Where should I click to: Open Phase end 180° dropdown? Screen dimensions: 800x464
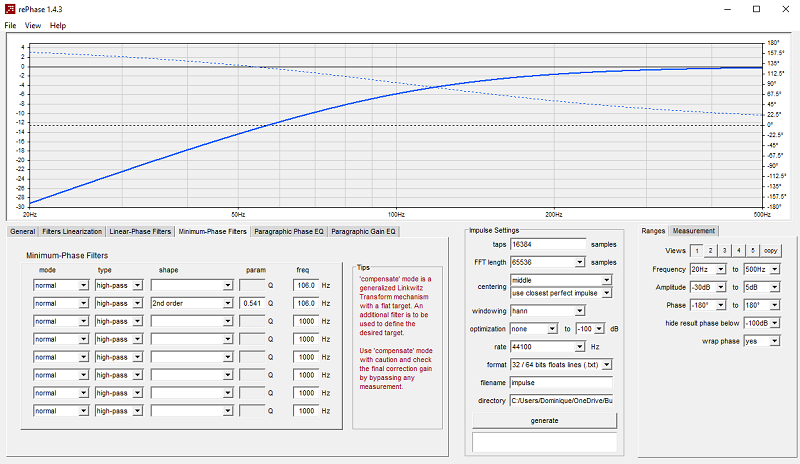pos(761,305)
